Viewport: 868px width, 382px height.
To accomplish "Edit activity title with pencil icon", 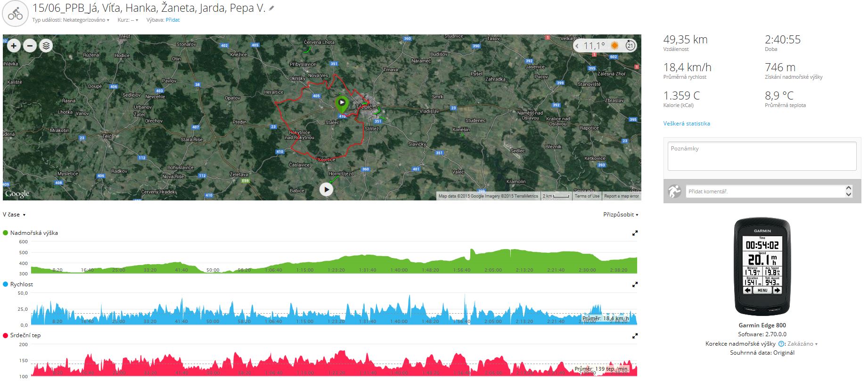I will [x=271, y=8].
